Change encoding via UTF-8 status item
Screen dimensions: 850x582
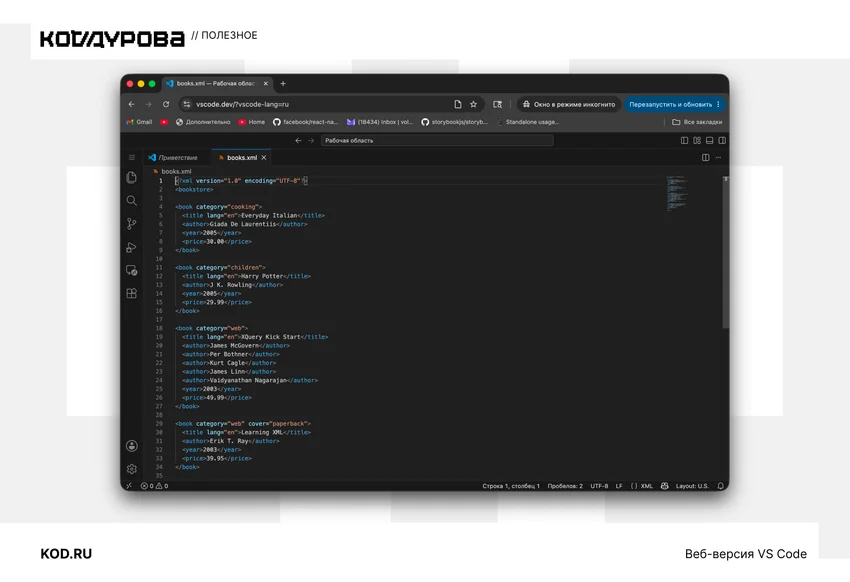click(599, 486)
